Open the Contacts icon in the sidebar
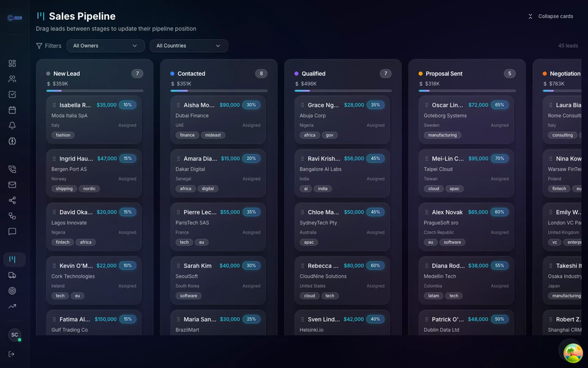588x368 pixels. pos(13,77)
